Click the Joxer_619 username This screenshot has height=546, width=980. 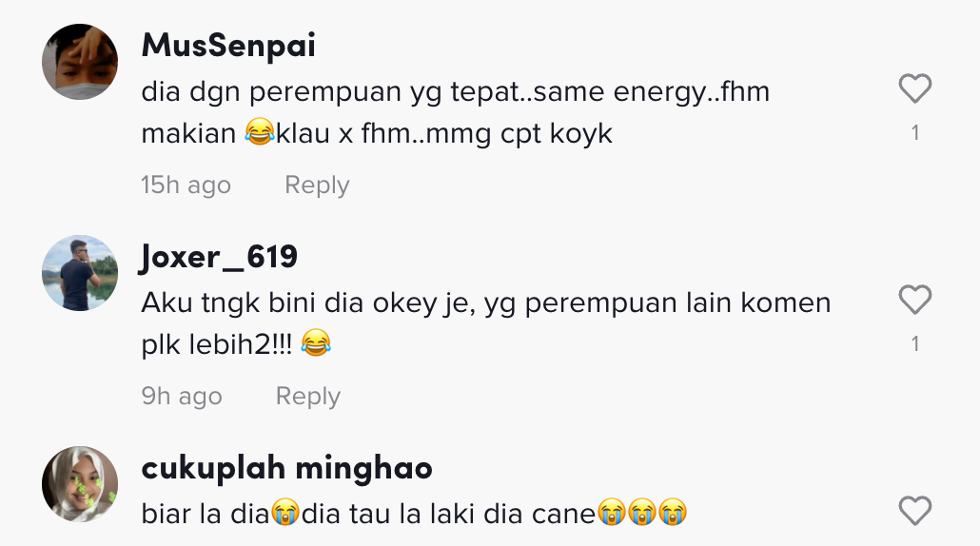[x=219, y=257]
